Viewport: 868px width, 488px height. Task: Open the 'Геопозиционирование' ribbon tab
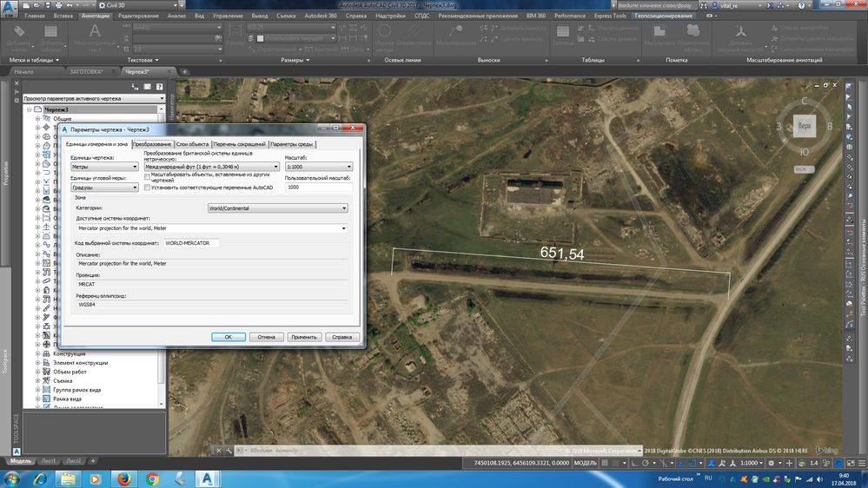click(x=663, y=16)
